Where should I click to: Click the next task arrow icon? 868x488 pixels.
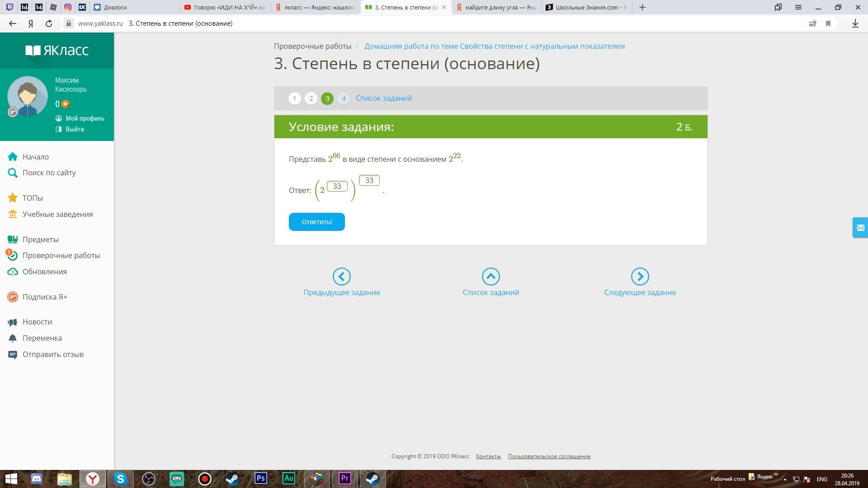coord(640,277)
